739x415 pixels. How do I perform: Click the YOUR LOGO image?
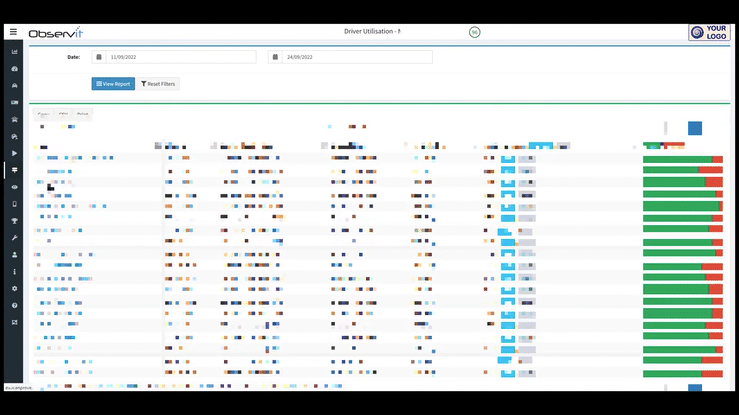coord(709,33)
